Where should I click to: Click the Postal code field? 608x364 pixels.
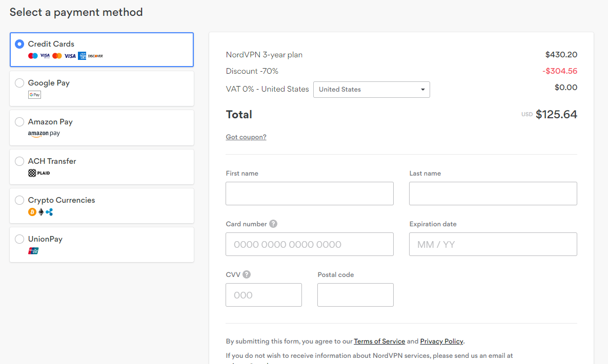click(x=355, y=295)
